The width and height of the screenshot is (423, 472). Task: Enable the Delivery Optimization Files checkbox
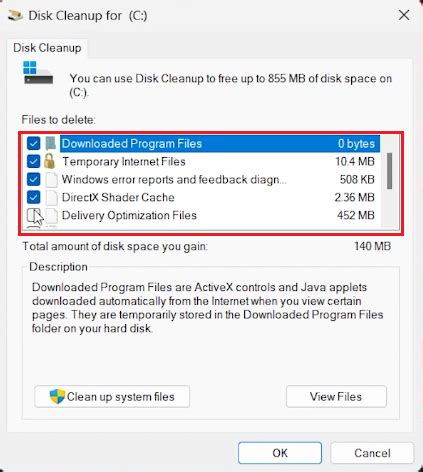(33, 215)
